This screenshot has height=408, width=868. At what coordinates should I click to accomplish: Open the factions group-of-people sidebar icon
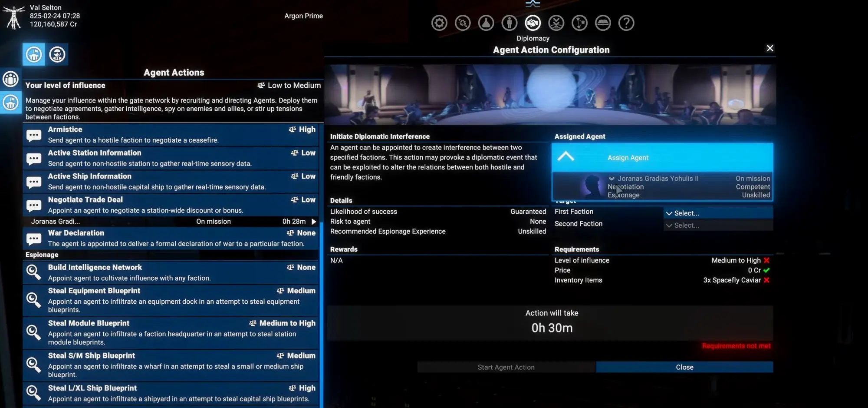(x=10, y=79)
